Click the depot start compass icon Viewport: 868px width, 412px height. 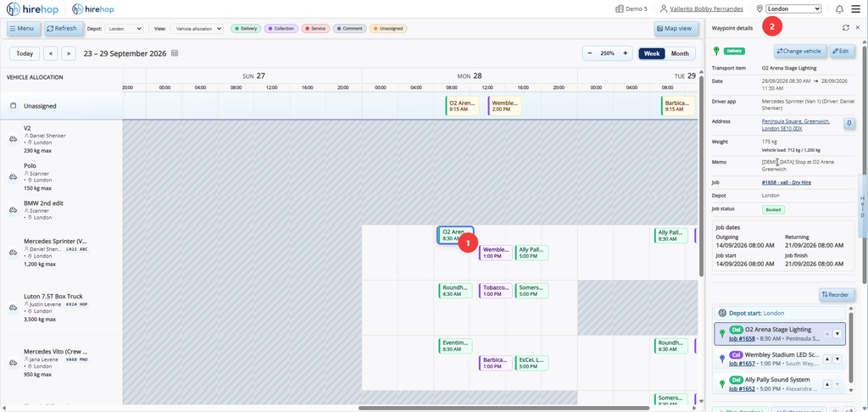(722, 313)
